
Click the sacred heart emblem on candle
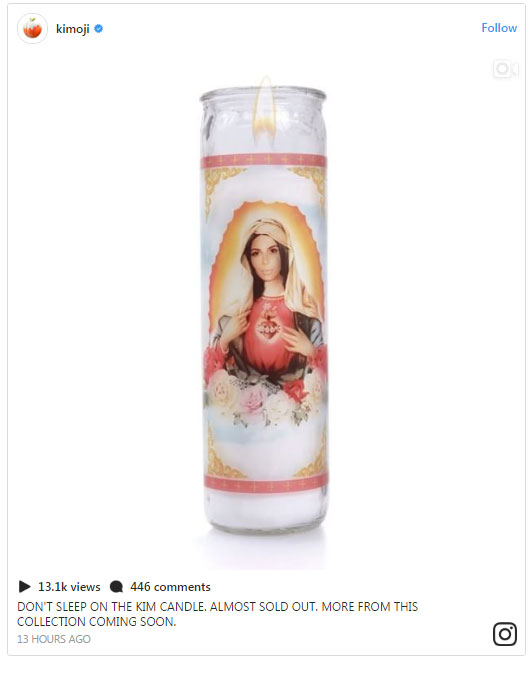(x=266, y=324)
